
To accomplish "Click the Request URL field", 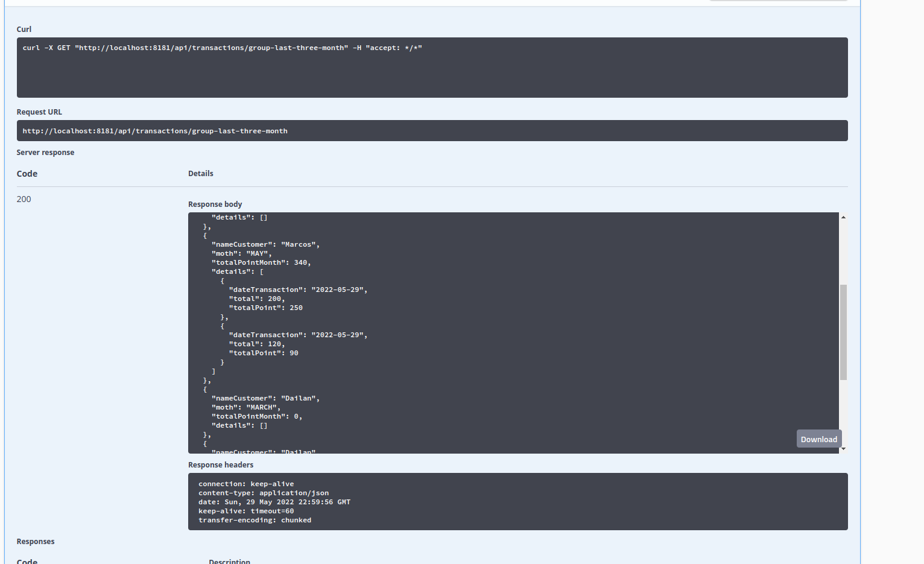I will pos(154,130).
